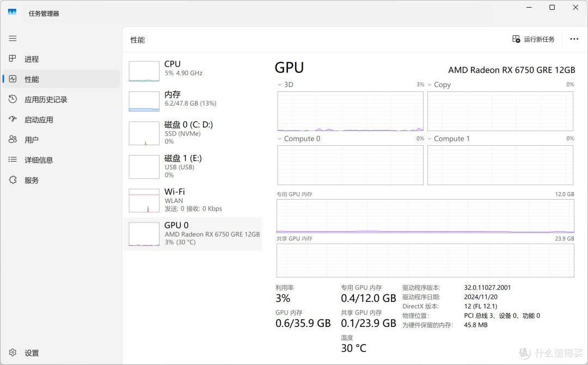The height and width of the screenshot is (365, 588).
Task: Click the WLAN send/receive Kbps text
Action: [193, 209]
